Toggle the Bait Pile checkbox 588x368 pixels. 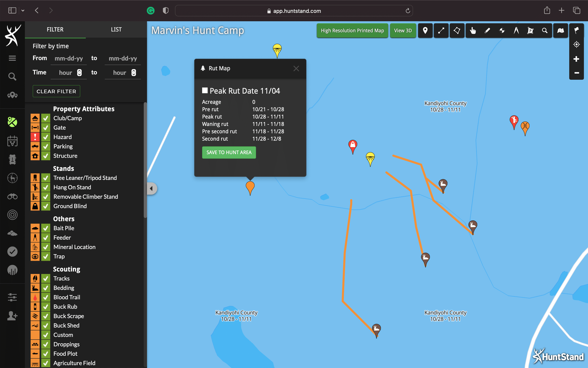click(x=46, y=228)
